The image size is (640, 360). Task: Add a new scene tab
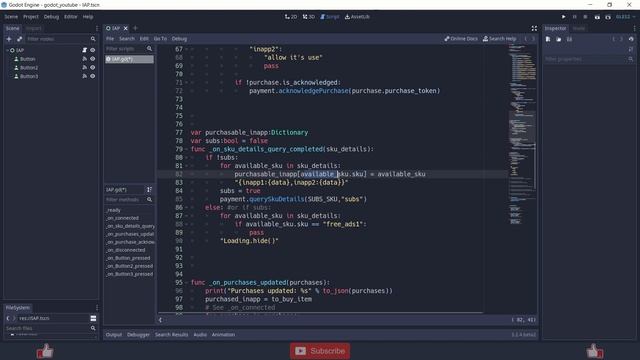(135, 28)
